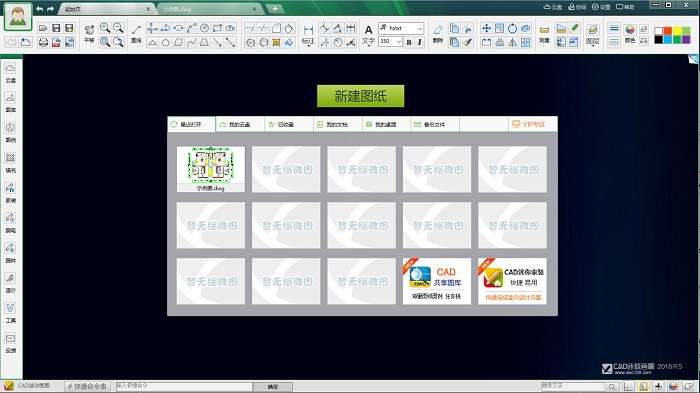This screenshot has height=393, width=700.
Task: Click the large text tool A icon
Action: [x=368, y=30]
